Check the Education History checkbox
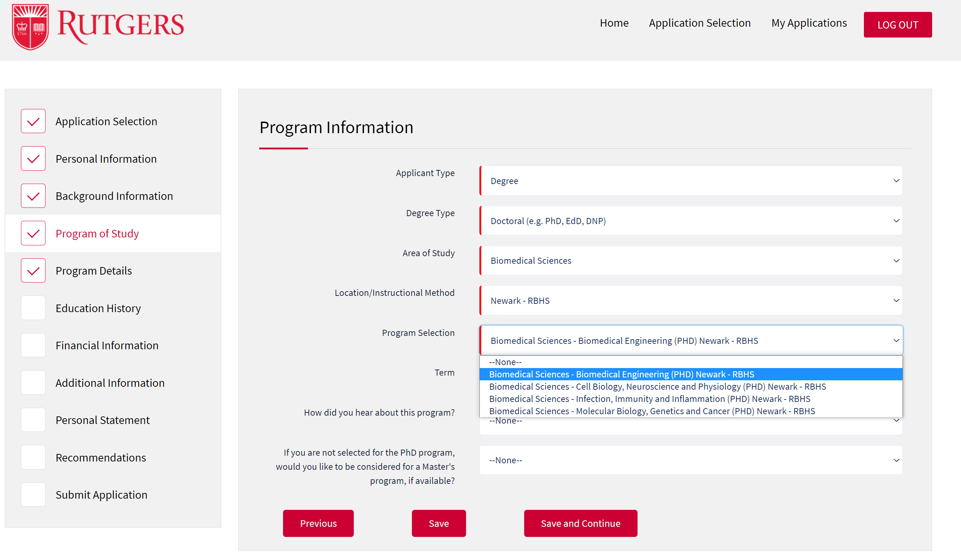Screen dimensions: 961x560 (33, 307)
